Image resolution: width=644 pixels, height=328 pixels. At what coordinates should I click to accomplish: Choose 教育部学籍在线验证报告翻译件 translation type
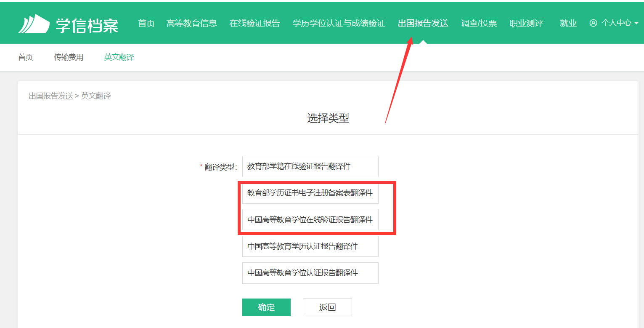(x=310, y=166)
